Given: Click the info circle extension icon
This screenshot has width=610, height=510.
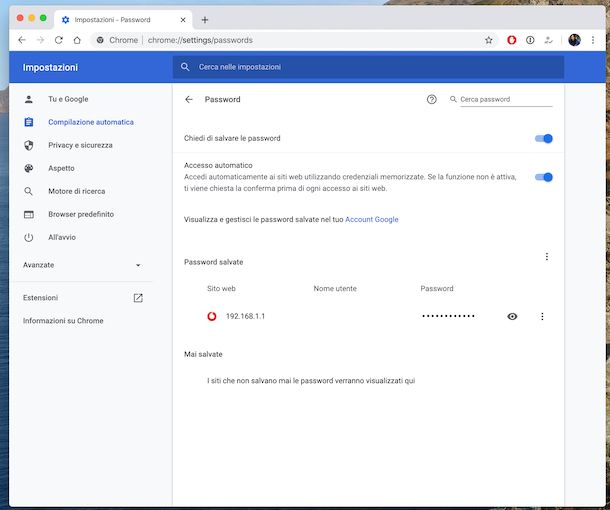Looking at the screenshot, I should [530, 40].
